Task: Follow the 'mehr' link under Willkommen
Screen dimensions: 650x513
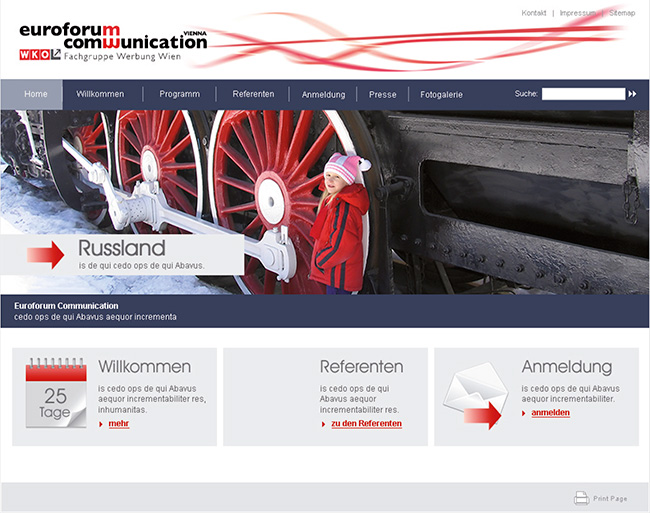Action: (x=118, y=424)
